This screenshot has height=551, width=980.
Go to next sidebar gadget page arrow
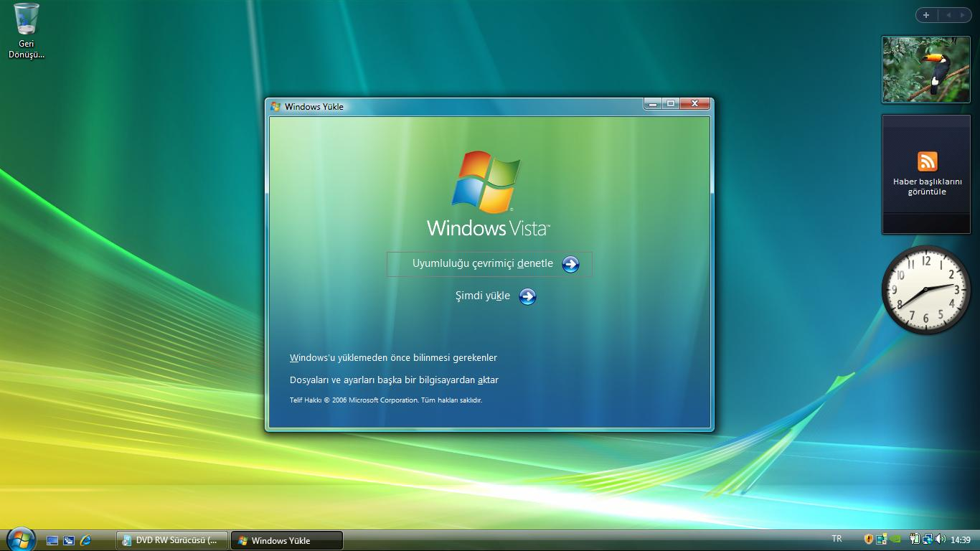pyautogui.click(x=963, y=15)
